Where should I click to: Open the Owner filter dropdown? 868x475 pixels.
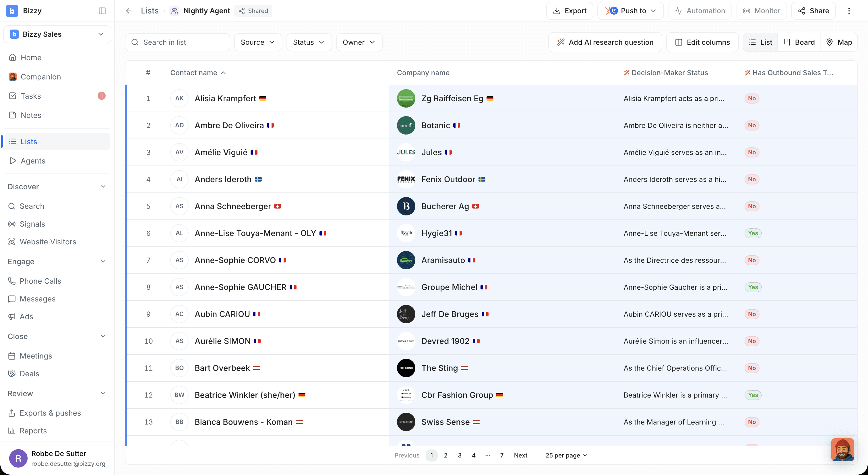tap(359, 42)
